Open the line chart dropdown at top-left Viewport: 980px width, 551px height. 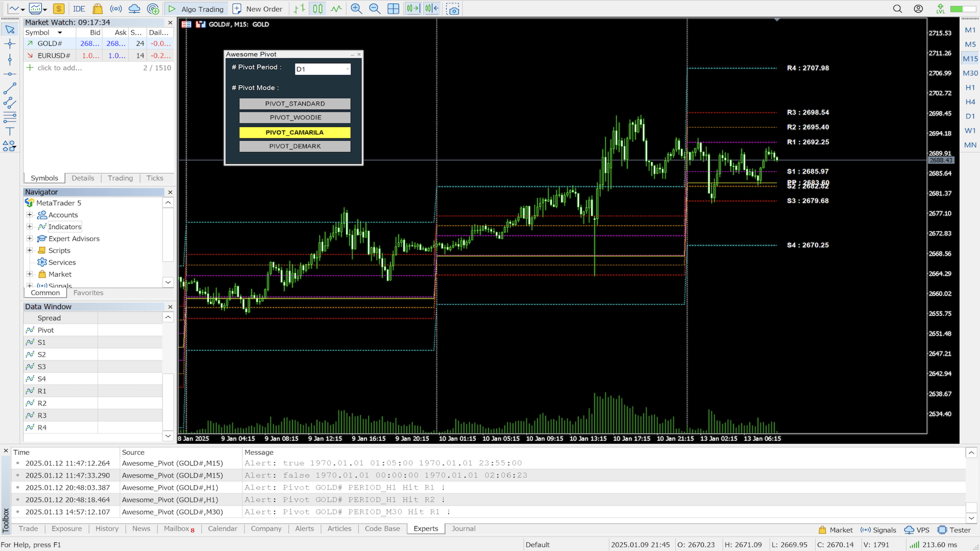click(x=22, y=9)
